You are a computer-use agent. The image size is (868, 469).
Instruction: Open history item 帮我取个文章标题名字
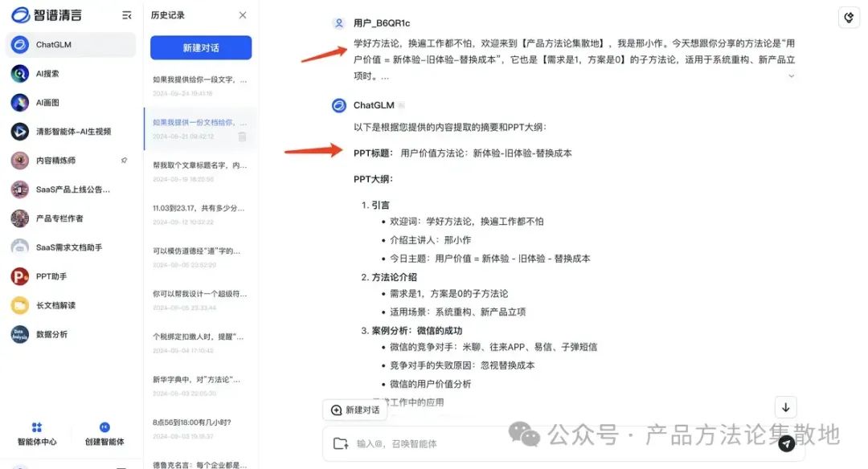200,171
